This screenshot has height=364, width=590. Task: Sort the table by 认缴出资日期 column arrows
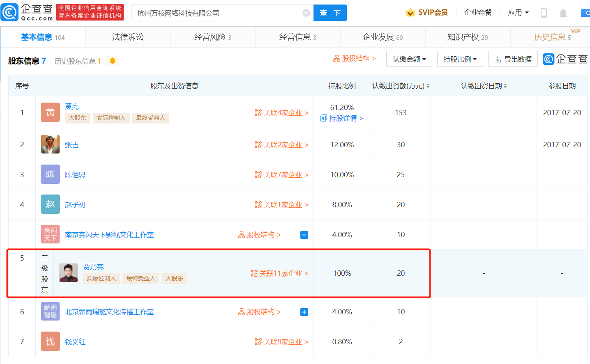[505, 86]
